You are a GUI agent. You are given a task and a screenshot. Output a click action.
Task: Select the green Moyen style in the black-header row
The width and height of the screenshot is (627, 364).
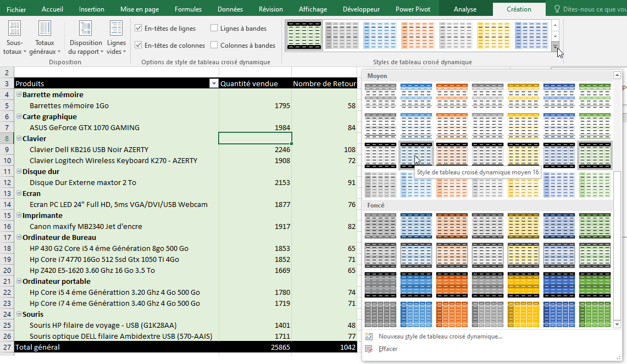(x=595, y=155)
